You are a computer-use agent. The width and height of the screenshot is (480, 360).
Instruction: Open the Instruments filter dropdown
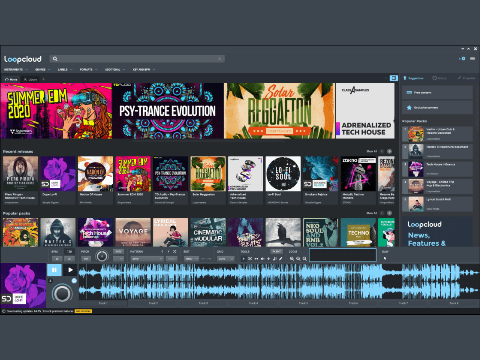tap(15, 70)
